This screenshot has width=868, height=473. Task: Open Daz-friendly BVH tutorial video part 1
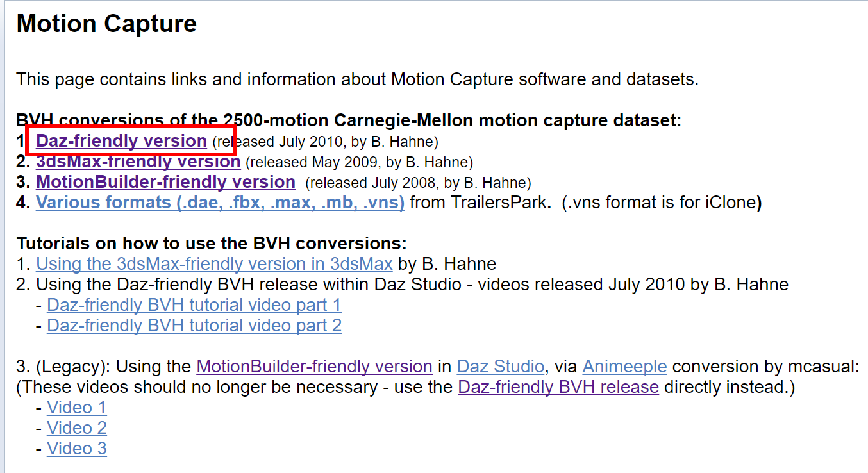pyautogui.click(x=194, y=305)
